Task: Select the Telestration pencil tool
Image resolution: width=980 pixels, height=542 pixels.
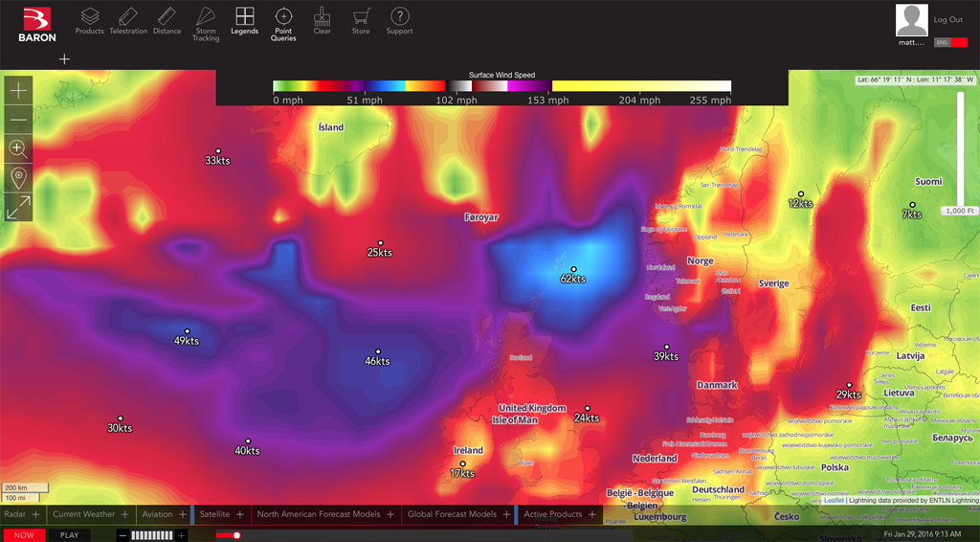Action: click(x=128, y=21)
